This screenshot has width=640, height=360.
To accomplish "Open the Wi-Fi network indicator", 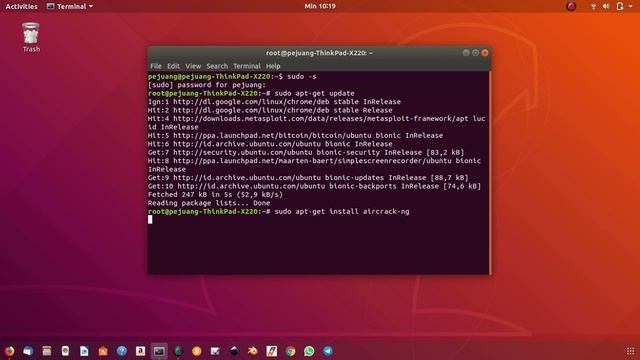I will coord(593,6).
